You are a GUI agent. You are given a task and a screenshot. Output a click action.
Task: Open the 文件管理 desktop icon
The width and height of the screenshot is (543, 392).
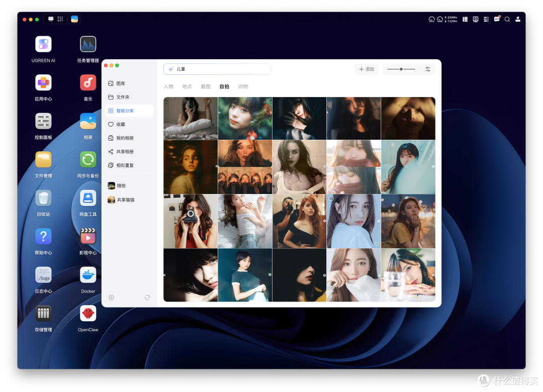[x=43, y=160]
